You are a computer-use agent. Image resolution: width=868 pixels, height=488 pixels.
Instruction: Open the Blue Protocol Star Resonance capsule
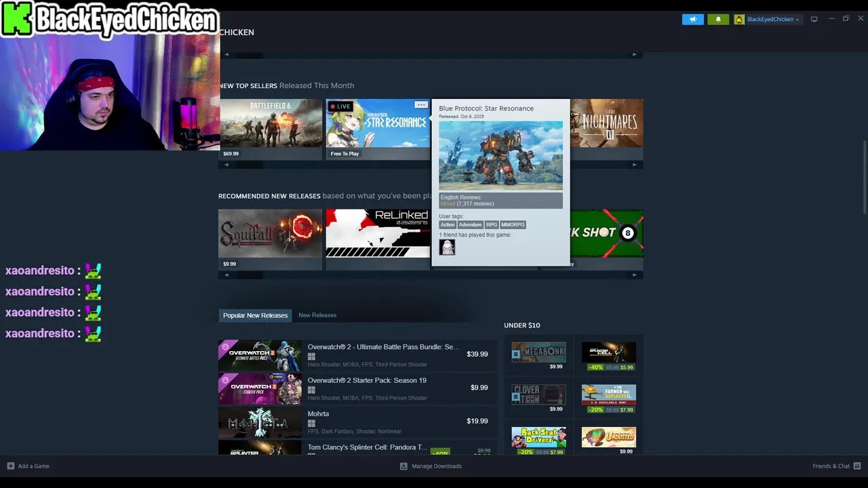click(x=378, y=129)
